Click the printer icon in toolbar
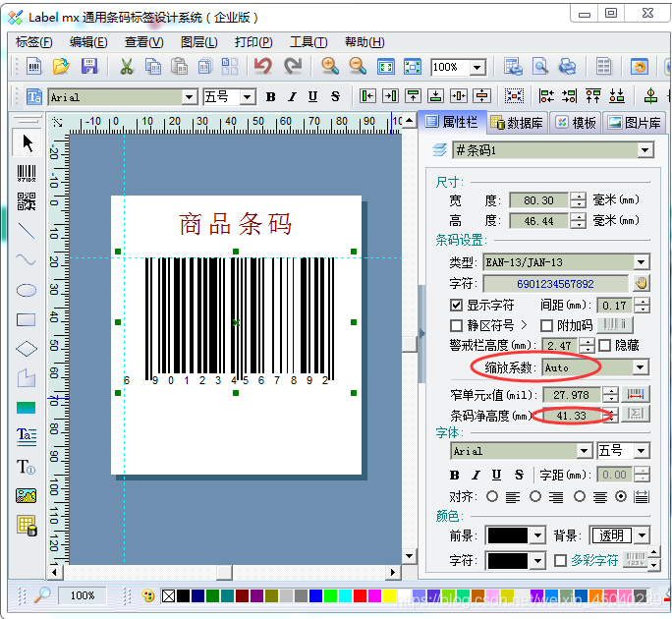The width and height of the screenshot is (672, 619). pos(568,67)
